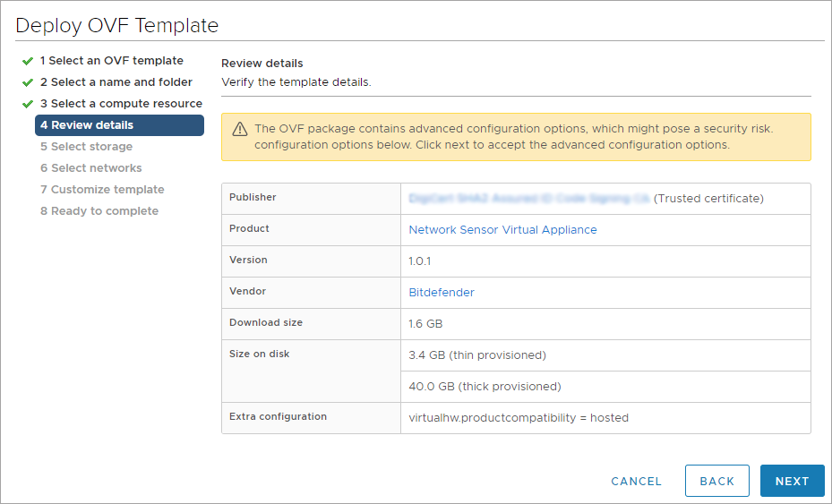Click the Version row label

[x=248, y=260]
